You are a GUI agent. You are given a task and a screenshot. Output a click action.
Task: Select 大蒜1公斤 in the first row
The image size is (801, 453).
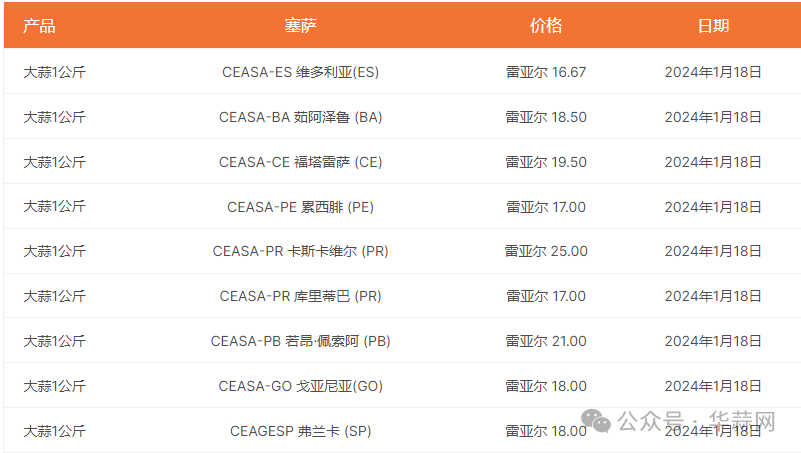(55, 72)
